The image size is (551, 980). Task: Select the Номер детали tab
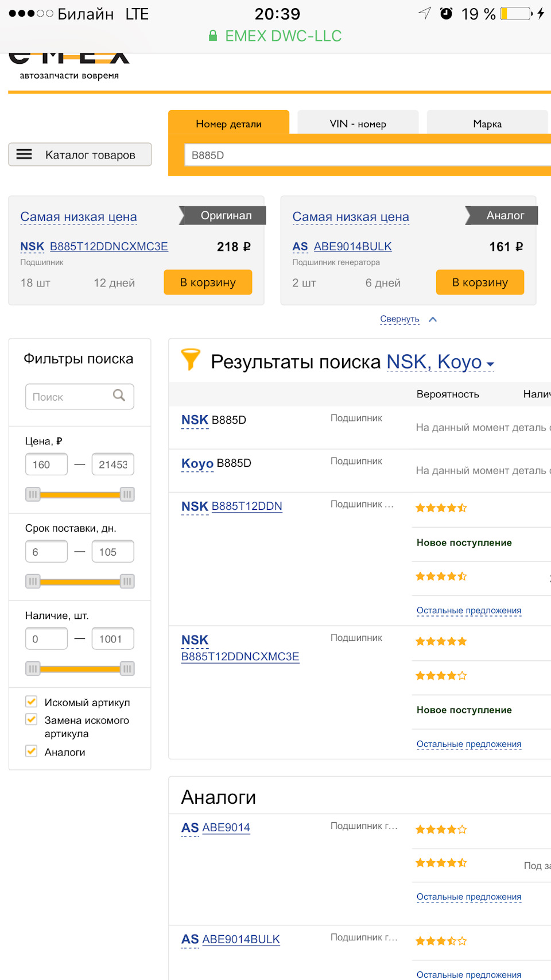(228, 123)
